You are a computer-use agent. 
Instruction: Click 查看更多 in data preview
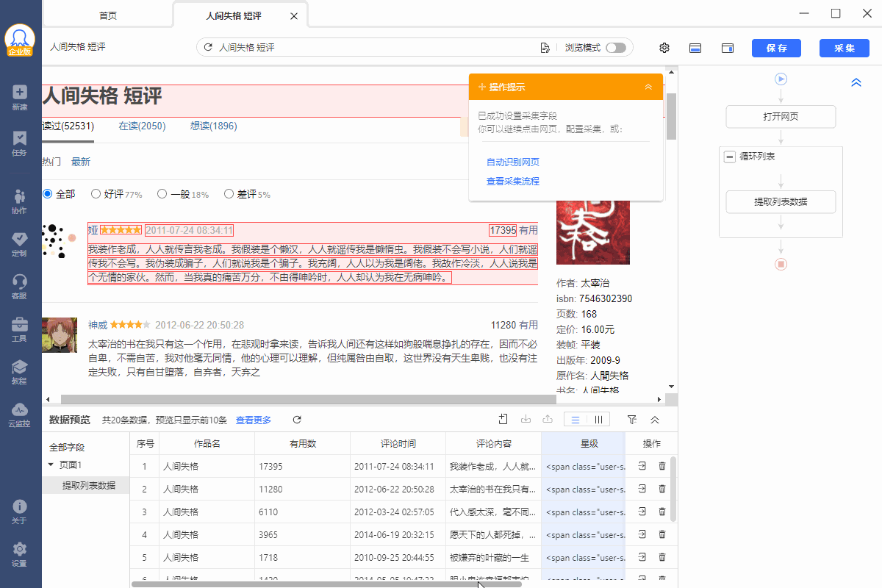[x=254, y=420]
